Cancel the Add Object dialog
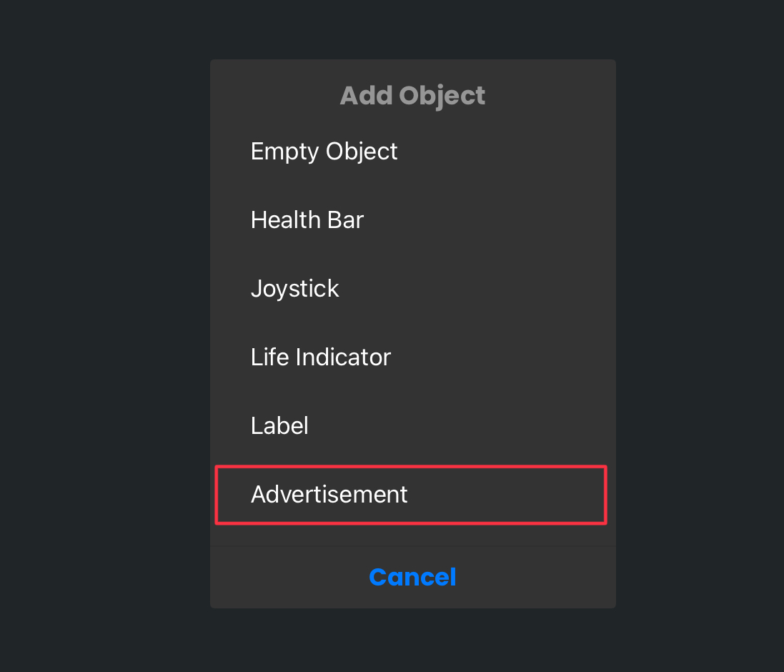 click(412, 577)
